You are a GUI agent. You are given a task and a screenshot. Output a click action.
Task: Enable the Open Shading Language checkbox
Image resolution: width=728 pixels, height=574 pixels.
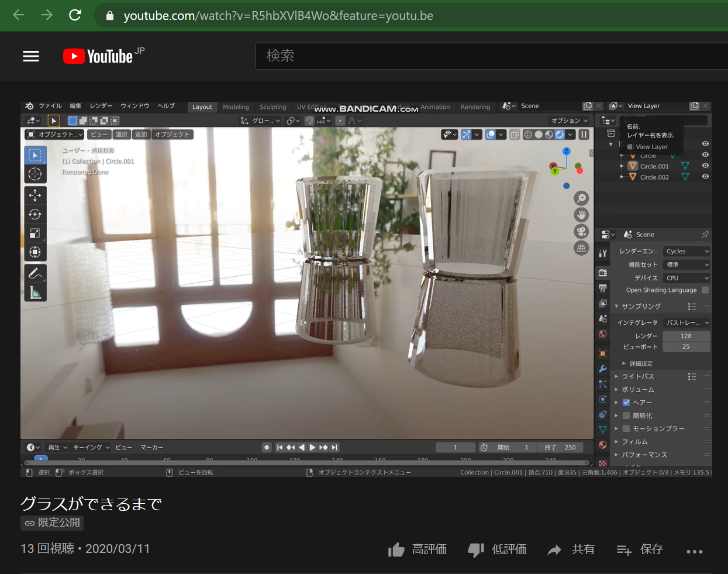pos(705,290)
